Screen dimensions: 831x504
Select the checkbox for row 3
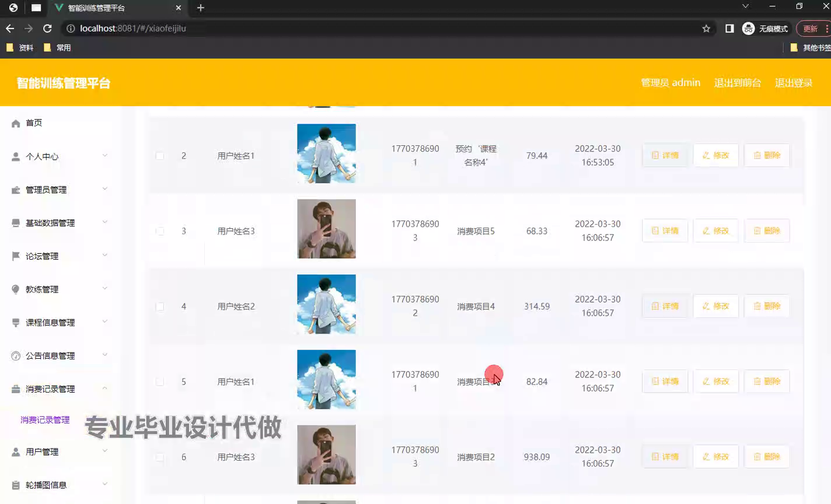(x=160, y=231)
